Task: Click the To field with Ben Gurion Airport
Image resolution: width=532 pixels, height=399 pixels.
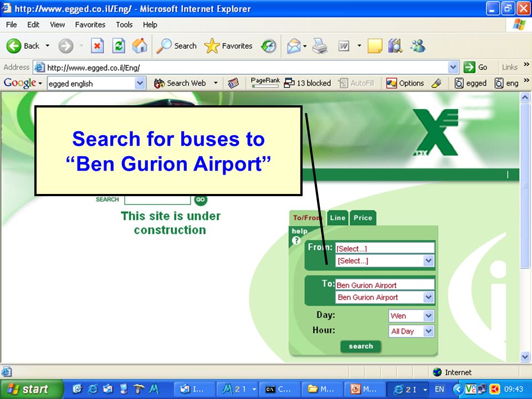Action: (x=385, y=285)
